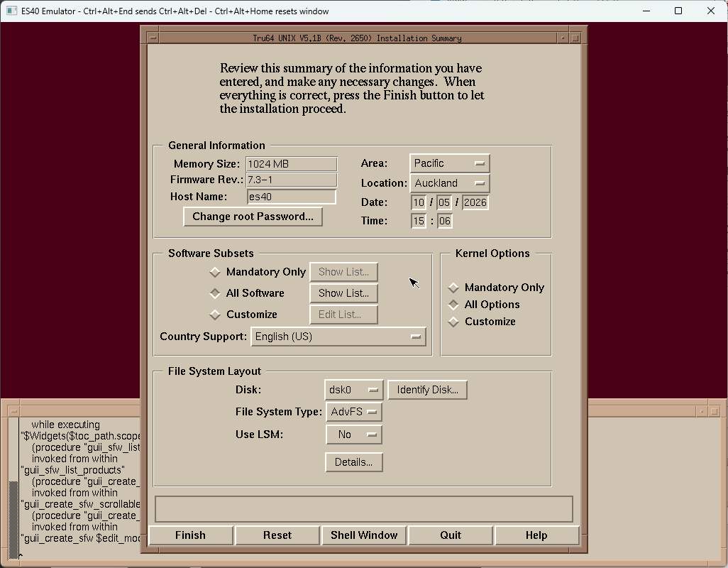
Task: Click the Firmware Rev. field
Action: pos(291,180)
